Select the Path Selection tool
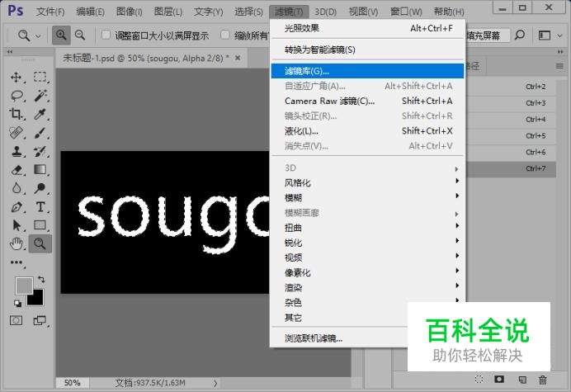The width and height of the screenshot is (571, 392). pos(17,225)
